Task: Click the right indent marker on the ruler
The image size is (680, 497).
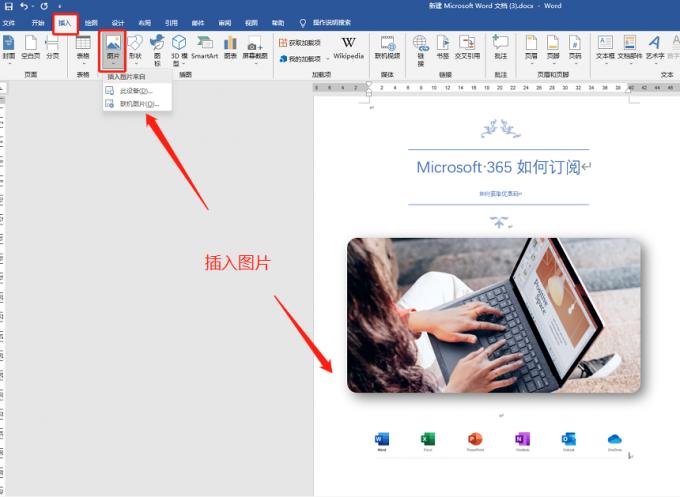Action: pos(628,90)
